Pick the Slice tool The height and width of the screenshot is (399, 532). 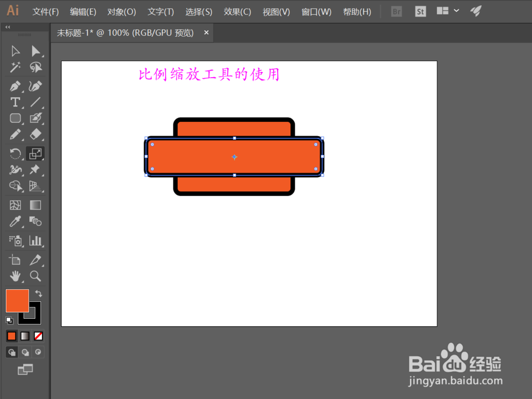35,260
